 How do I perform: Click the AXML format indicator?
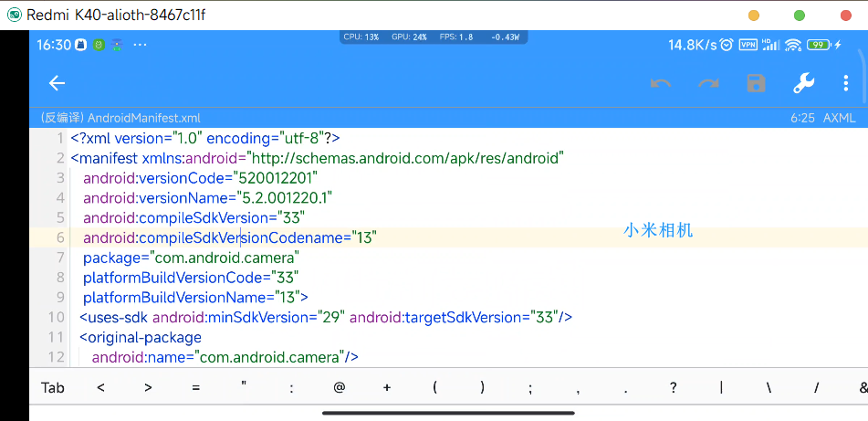point(839,118)
